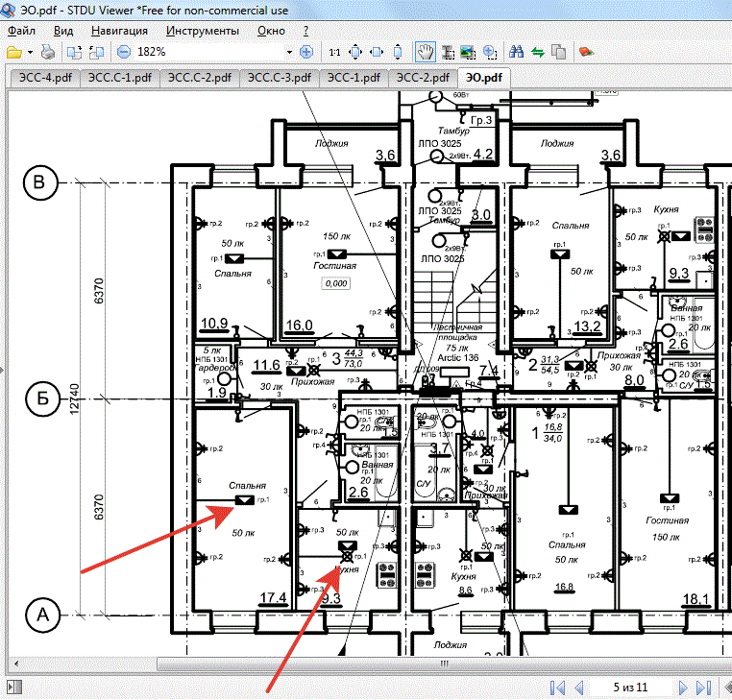Open the Инструменты menu
The width and height of the screenshot is (732, 700).
203,31
